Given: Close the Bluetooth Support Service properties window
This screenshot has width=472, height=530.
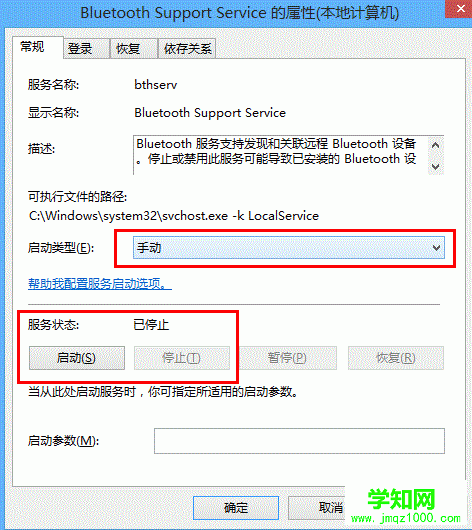Looking at the screenshot, I should pos(460,9).
